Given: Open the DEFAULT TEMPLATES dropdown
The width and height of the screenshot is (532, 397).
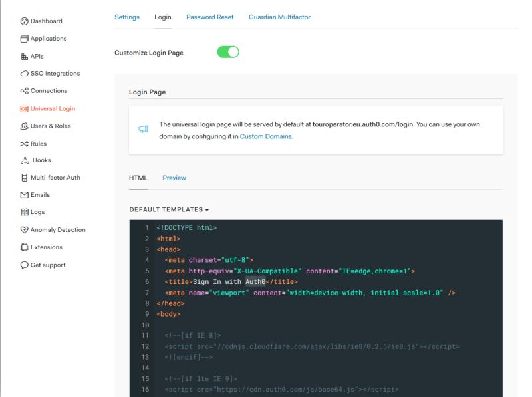Looking at the screenshot, I should (168, 207).
